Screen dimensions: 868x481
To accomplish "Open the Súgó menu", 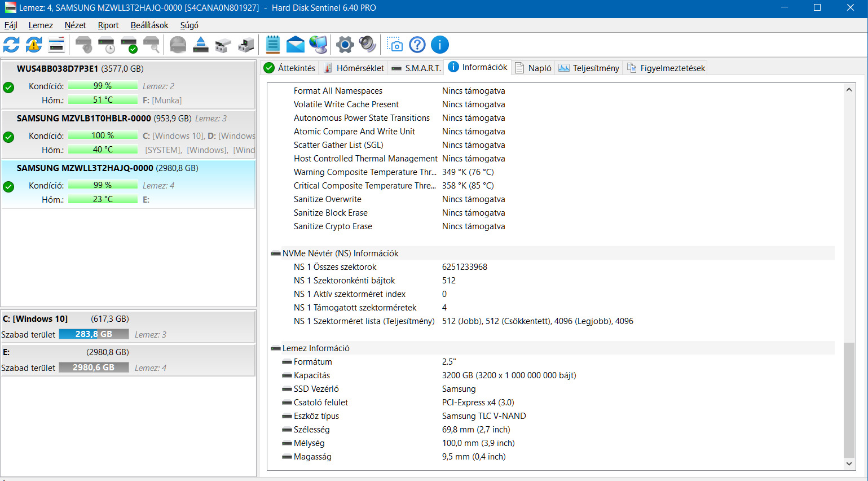I will pyautogui.click(x=189, y=25).
